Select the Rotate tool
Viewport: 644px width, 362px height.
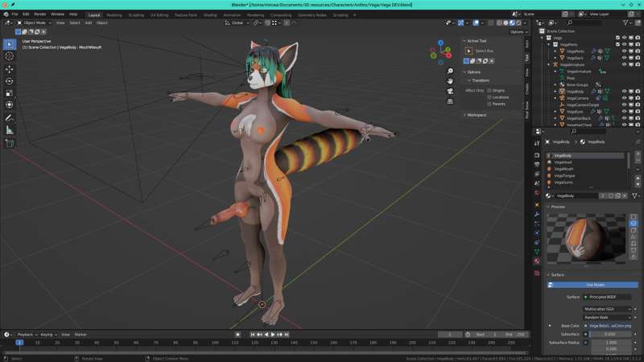10,81
